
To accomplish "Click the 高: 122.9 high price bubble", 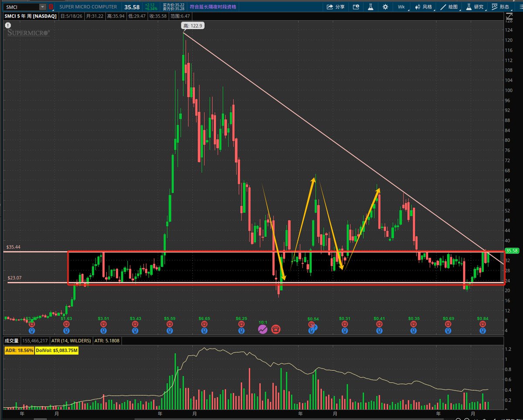I will [193, 26].
